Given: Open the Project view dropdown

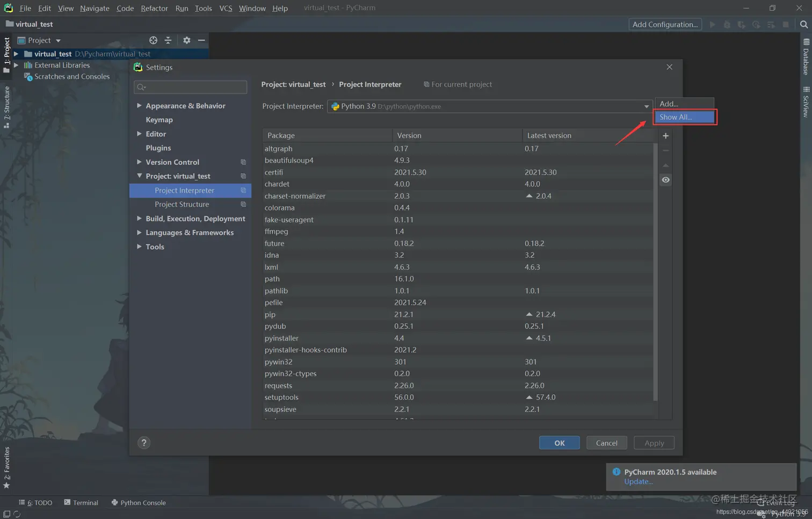Looking at the screenshot, I should coord(58,40).
